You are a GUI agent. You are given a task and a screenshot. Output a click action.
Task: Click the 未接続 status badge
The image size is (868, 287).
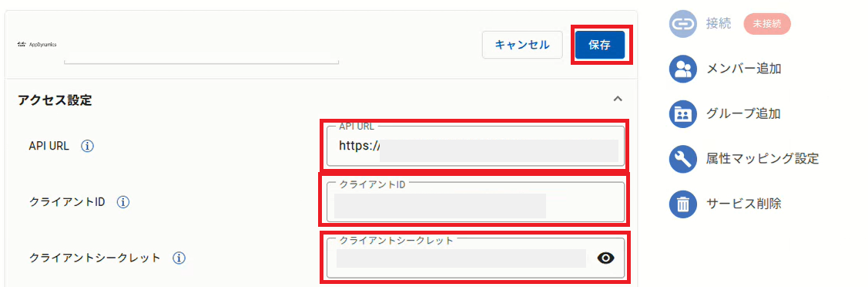point(767,24)
